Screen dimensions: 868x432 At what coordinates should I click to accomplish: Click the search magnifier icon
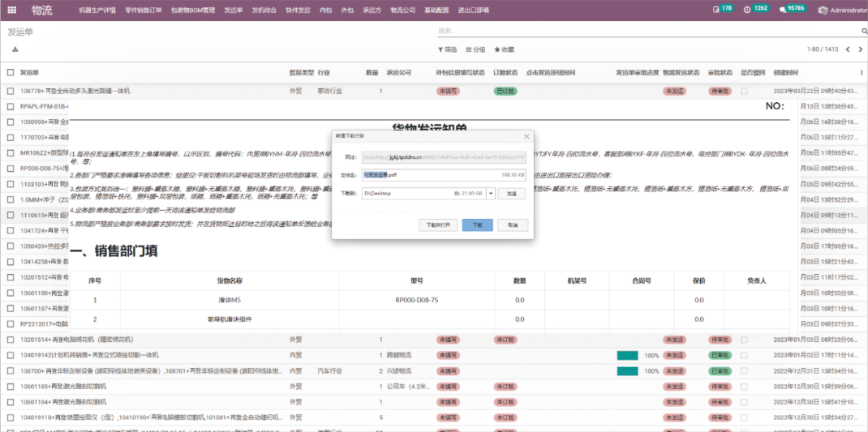(x=860, y=31)
